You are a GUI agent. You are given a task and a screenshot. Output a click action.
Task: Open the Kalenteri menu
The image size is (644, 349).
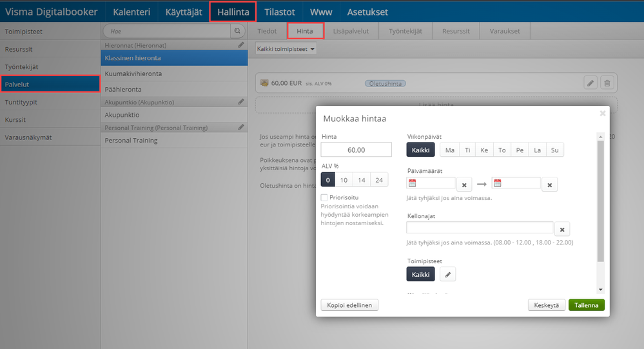132,12
